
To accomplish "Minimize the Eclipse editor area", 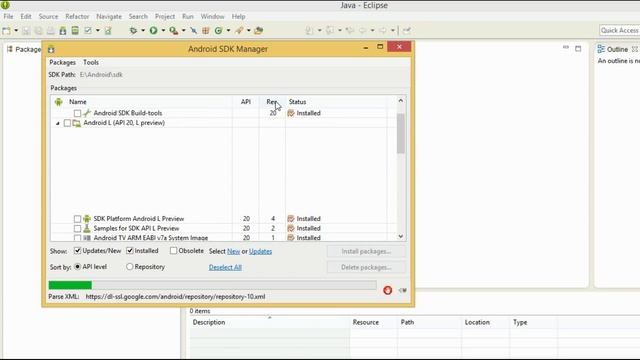I will 566,48.
